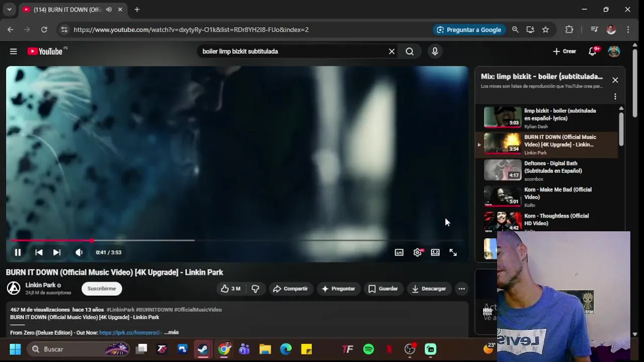Select BURN IT DOWN currently playing playlist item
Image resolution: width=644 pixels, height=362 pixels.
[547, 144]
